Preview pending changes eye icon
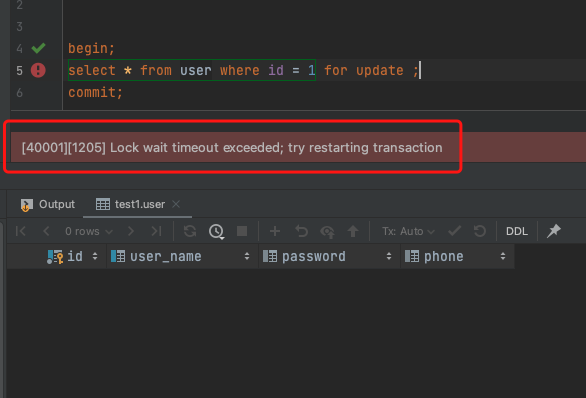586x398 pixels. (327, 232)
